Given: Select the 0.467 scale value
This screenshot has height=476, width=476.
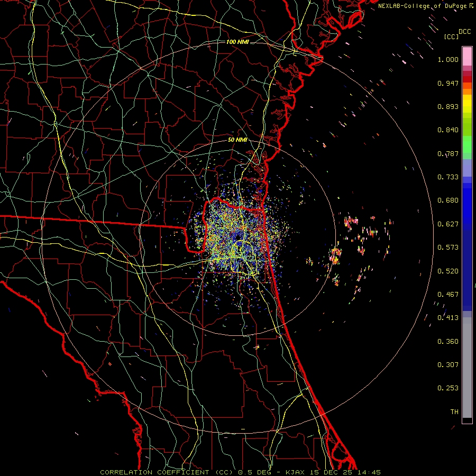Looking at the screenshot, I should [x=448, y=295].
